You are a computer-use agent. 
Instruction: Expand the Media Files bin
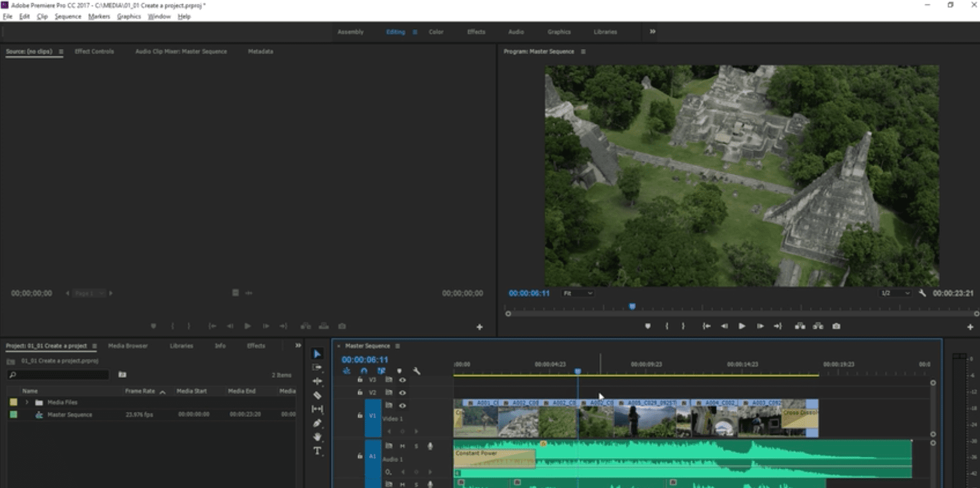click(27, 402)
